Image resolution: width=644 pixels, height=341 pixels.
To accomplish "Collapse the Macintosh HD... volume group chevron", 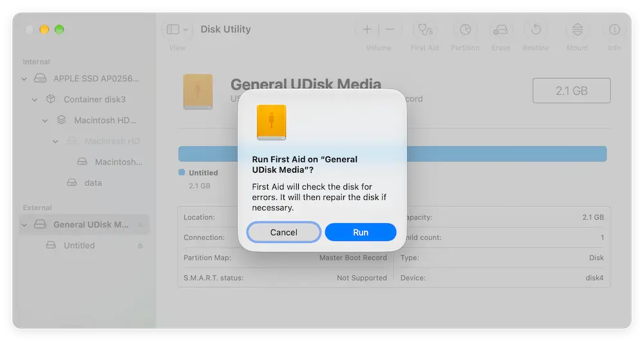I will coord(45,121).
